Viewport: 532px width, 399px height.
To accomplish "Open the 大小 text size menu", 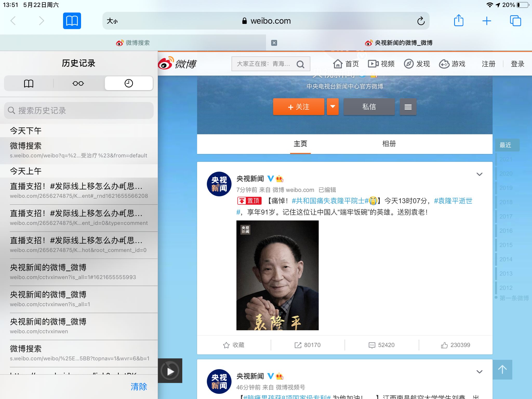I will pyautogui.click(x=112, y=21).
